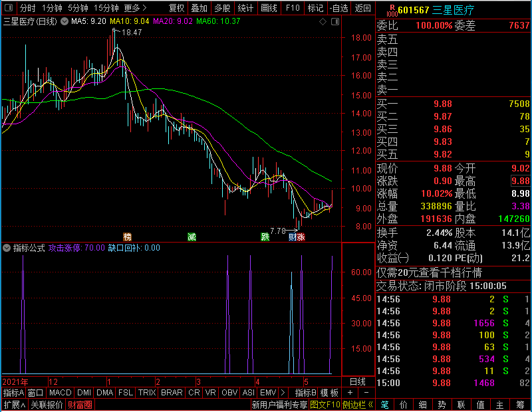The height and width of the screenshot is (412, 532).
Task: Open 关联报价 related quotes
Action: pos(47,405)
